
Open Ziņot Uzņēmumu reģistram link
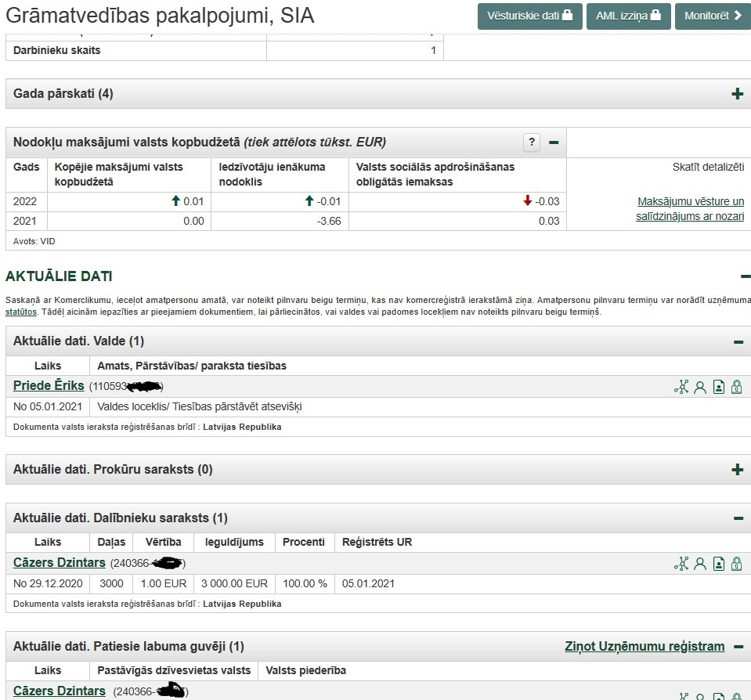pos(644,647)
